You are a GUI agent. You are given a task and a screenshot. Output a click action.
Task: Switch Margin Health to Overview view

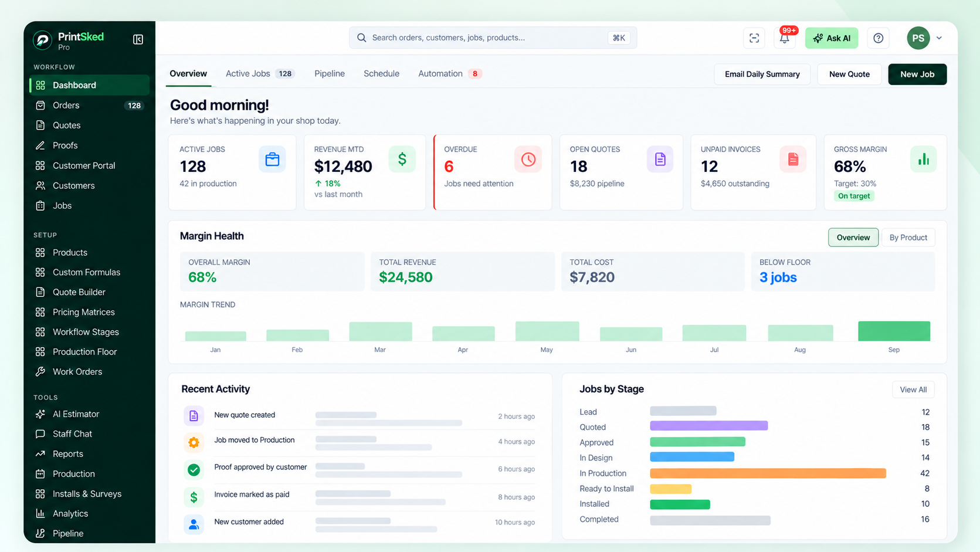(853, 238)
